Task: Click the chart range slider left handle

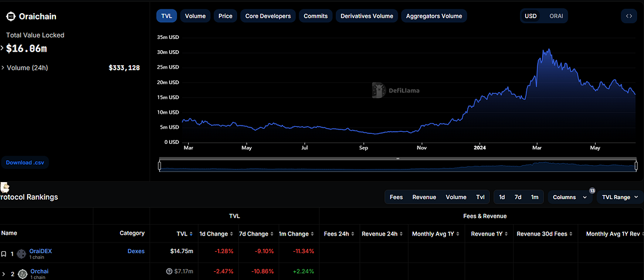Action: [x=160, y=166]
